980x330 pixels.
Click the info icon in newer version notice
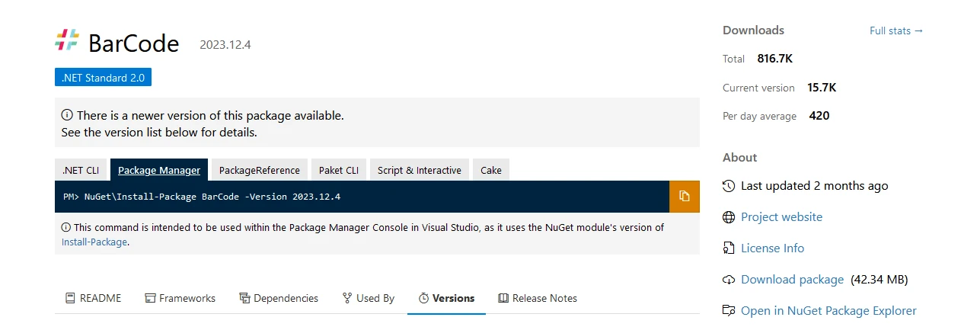(x=67, y=116)
